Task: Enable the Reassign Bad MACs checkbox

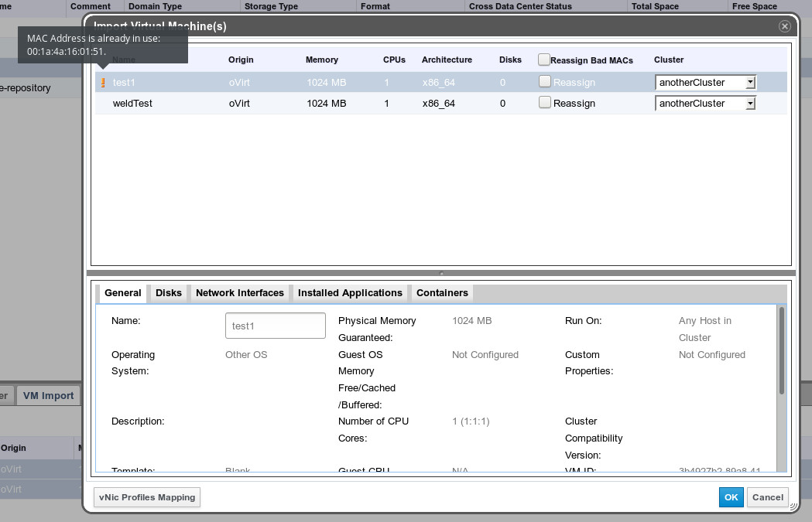Action: click(545, 60)
